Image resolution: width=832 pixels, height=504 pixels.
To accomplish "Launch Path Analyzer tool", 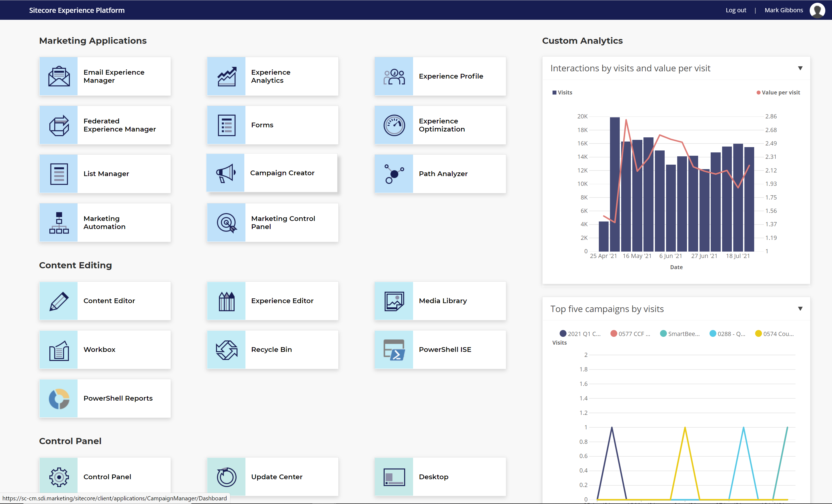I will coord(442,173).
